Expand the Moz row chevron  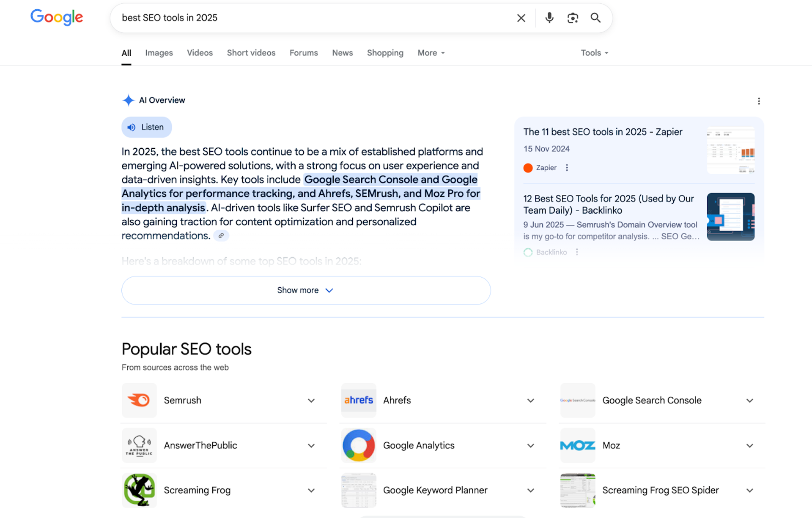point(749,446)
